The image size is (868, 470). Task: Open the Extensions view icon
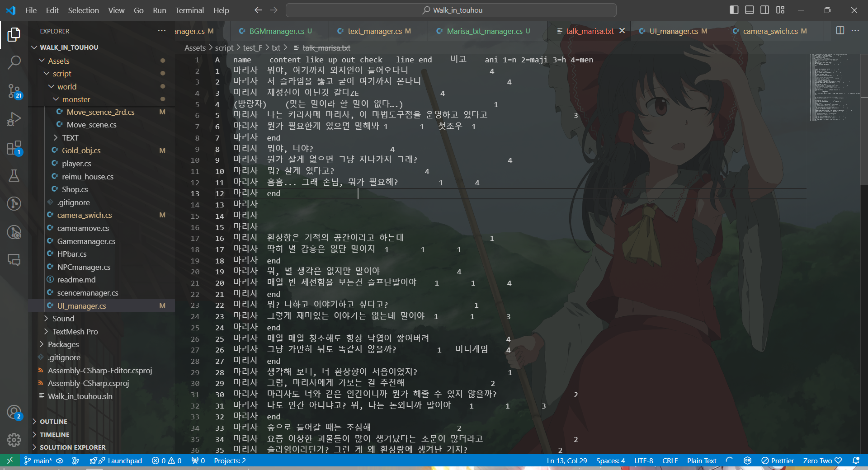tap(14, 148)
